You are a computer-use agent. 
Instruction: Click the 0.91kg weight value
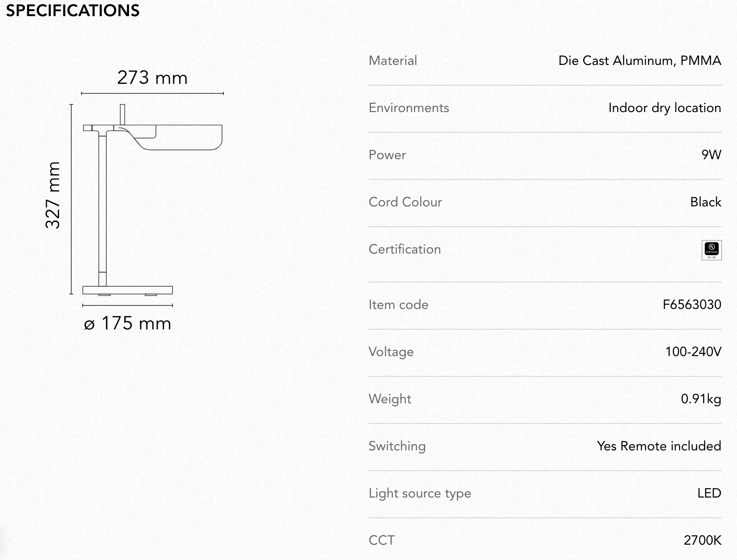click(x=701, y=399)
